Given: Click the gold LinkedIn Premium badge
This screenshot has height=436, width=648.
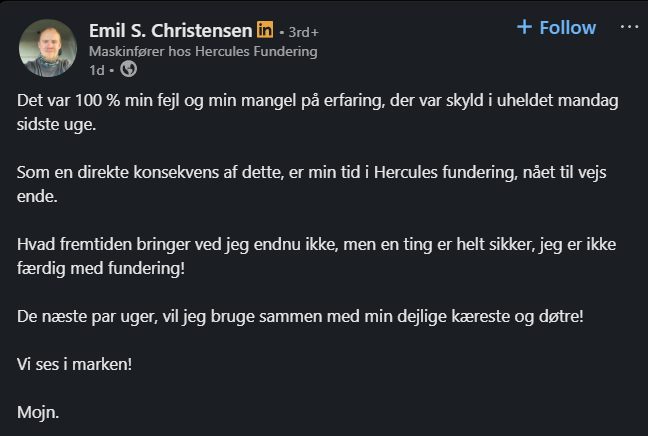Looking at the screenshot, I should (265, 29).
